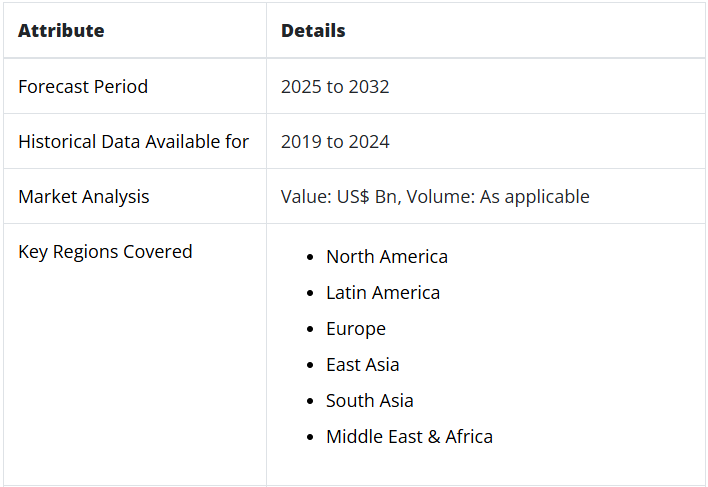Click Value: US$ Bn, Volume text

coord(378,197)
